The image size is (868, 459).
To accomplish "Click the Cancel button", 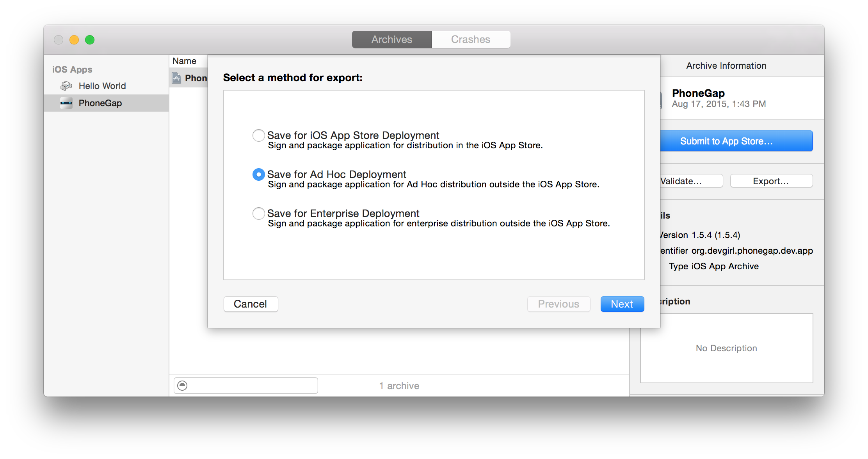I will click(251, 304).
